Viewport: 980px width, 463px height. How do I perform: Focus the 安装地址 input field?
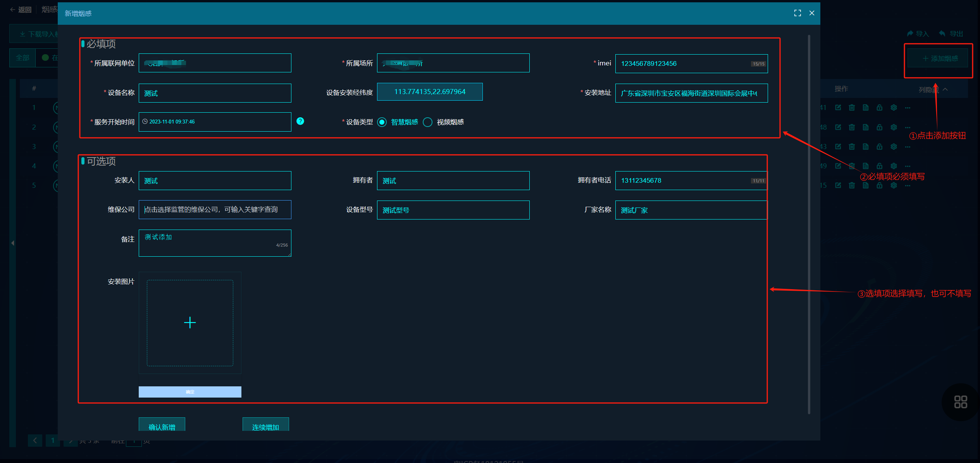tap(692, 93)
